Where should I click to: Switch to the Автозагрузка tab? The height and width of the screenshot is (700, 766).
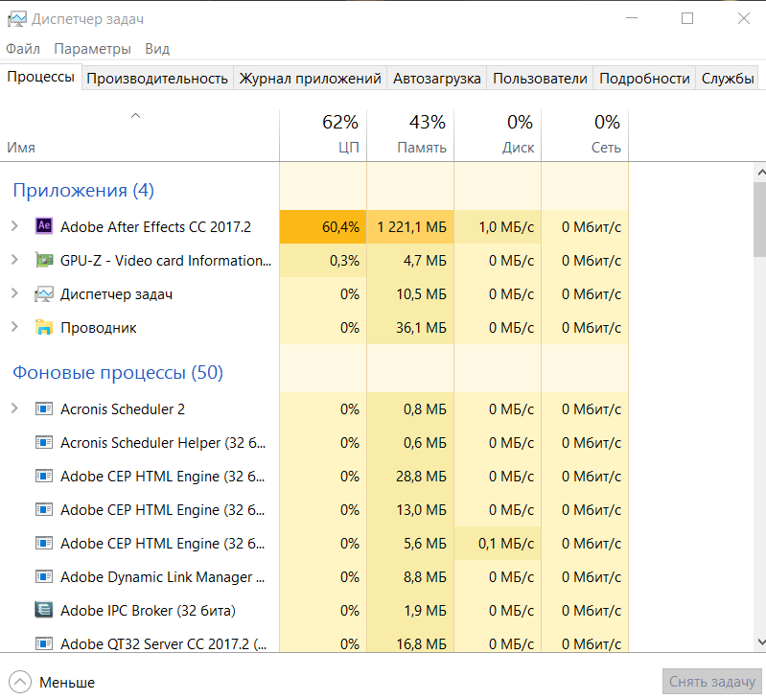click(x=437, y=79)
